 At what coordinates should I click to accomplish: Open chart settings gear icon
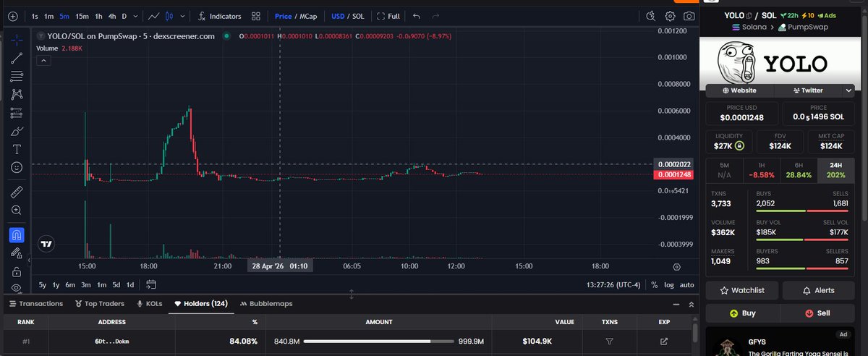coord(670,16)
